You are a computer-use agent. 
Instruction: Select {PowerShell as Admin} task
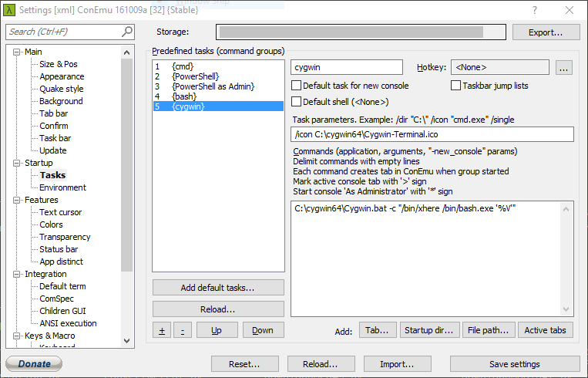click(x=218, y=86)
